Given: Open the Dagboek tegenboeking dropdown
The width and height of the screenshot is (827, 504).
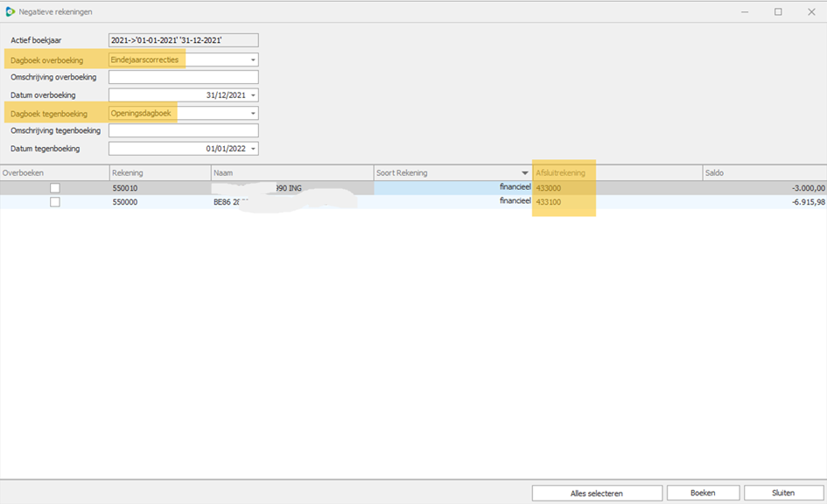Looking at the screenshot, I should (x=253, y=114).
